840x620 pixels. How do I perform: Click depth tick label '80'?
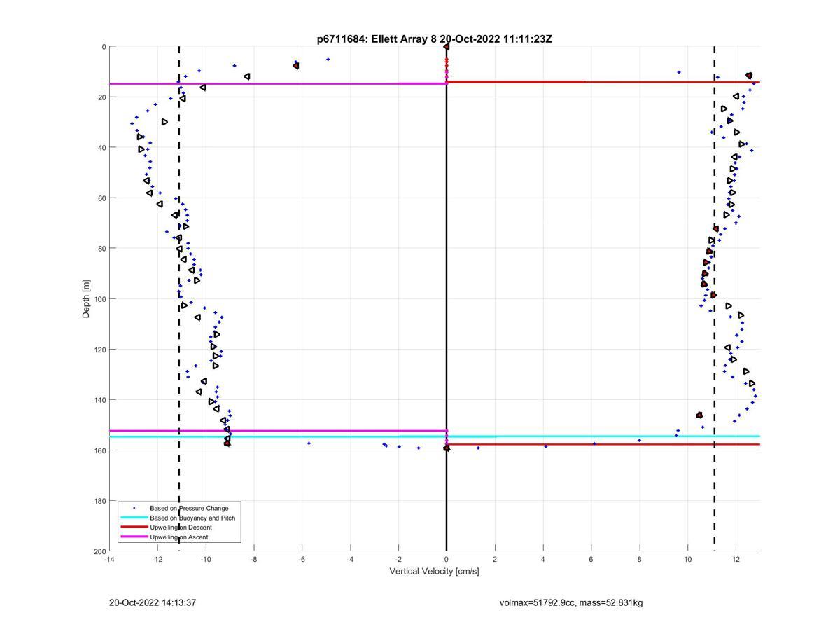(101, 249)
